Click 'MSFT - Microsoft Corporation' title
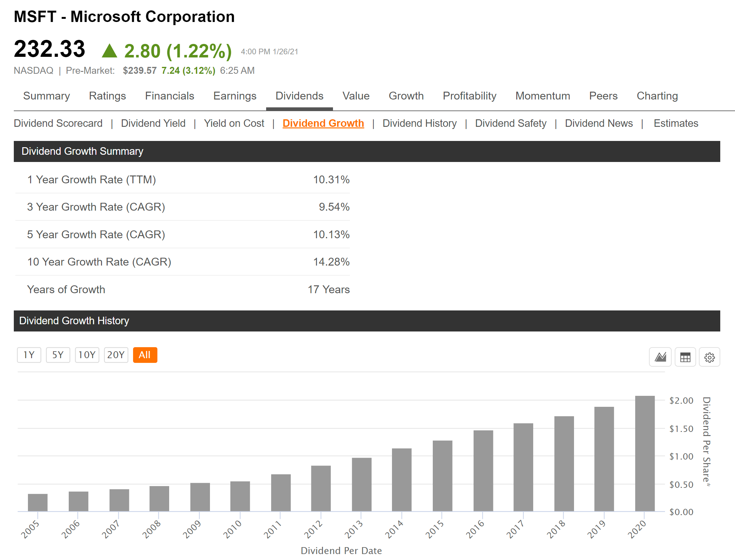The width and height of the screenshot is (735, 560). point(124,17)
